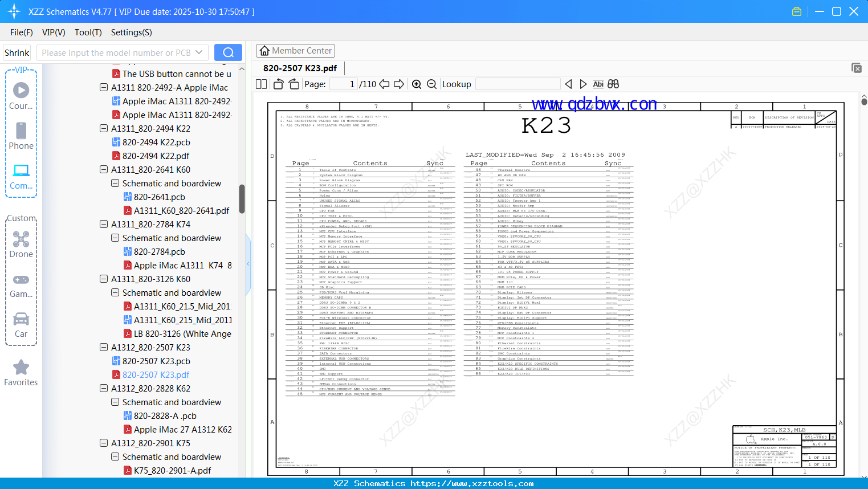Screen dimensions: 868x489
Task: Click the page number input box
Action: click(344, 84)
